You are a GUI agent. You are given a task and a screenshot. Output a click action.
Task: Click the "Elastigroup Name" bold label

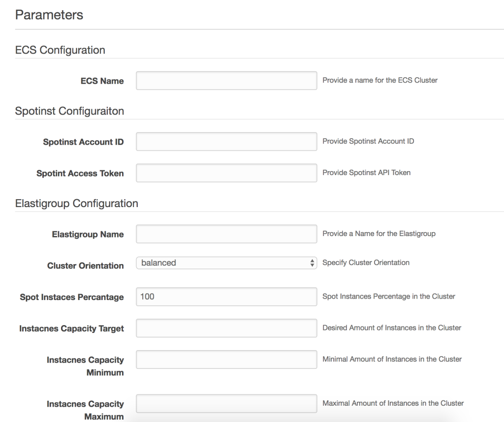coord(88,235)
